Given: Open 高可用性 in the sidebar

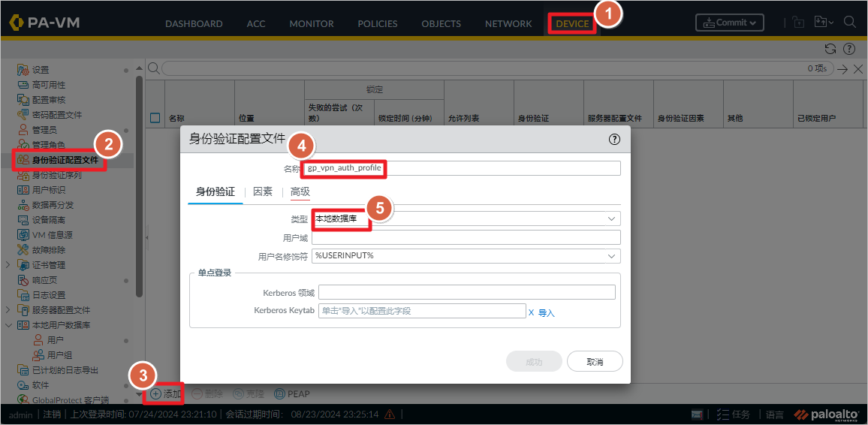Looking at the screenshot, I should point(49,85).
